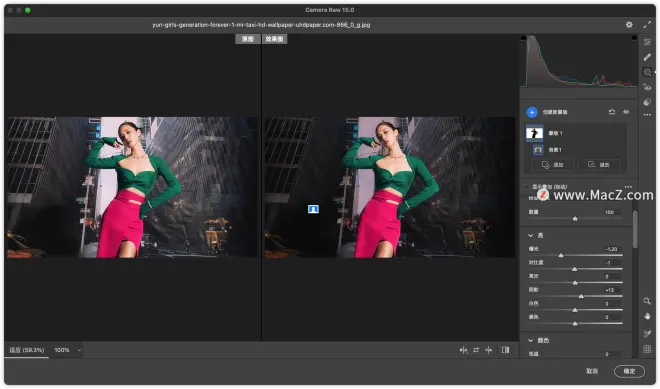This screenshot has width=660, height=389.
Task: Click the 100% zoom button
Action: coord(62,350)
